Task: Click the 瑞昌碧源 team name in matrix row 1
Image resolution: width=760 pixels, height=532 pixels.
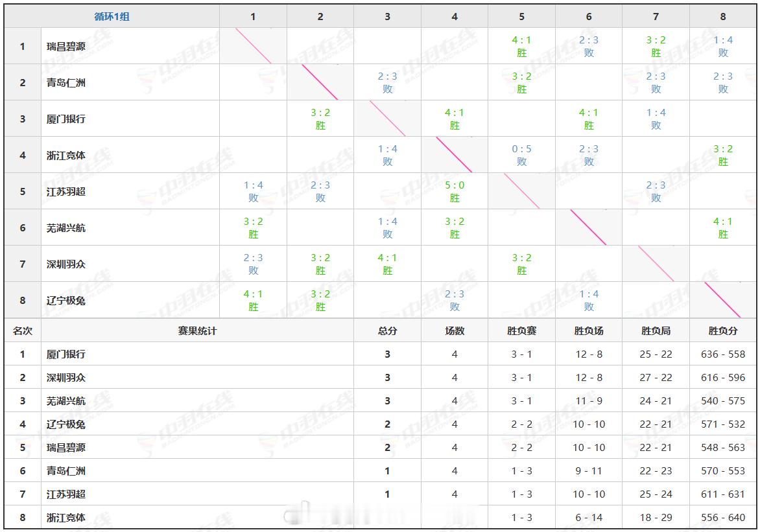Action: [x=66, y=47]
